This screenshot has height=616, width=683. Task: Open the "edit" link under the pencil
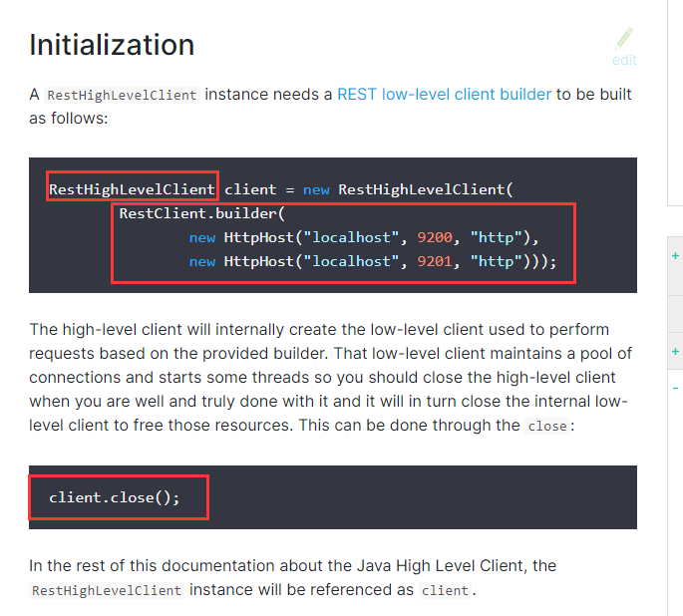(x=624, y=60)
